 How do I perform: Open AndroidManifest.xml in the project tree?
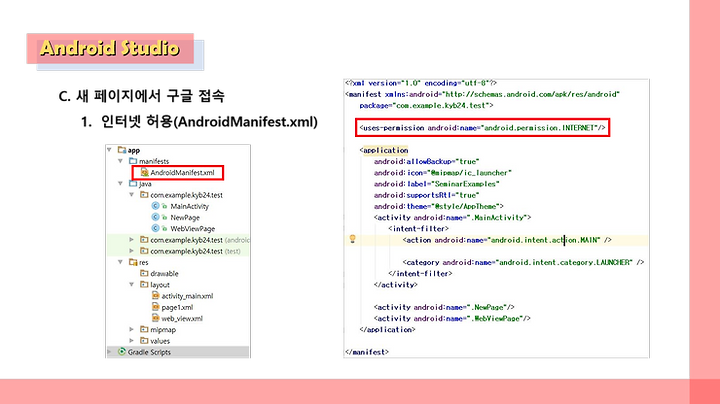click(182, 173)
